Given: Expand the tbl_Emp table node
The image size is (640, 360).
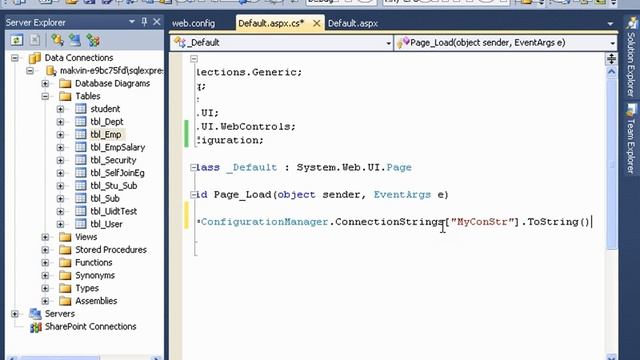Looking at the screenshot, I should [x=60, y=135].
